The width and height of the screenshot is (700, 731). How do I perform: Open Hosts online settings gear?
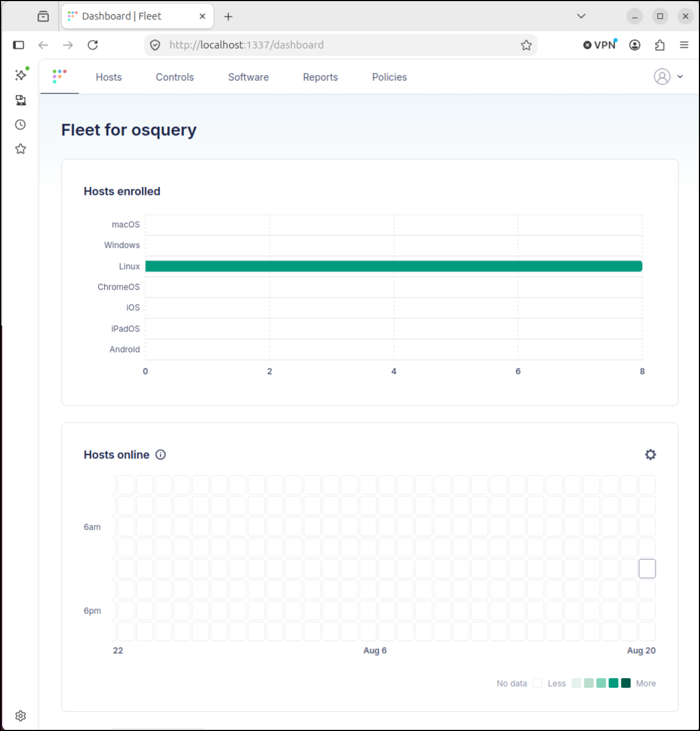coord(651,454)
